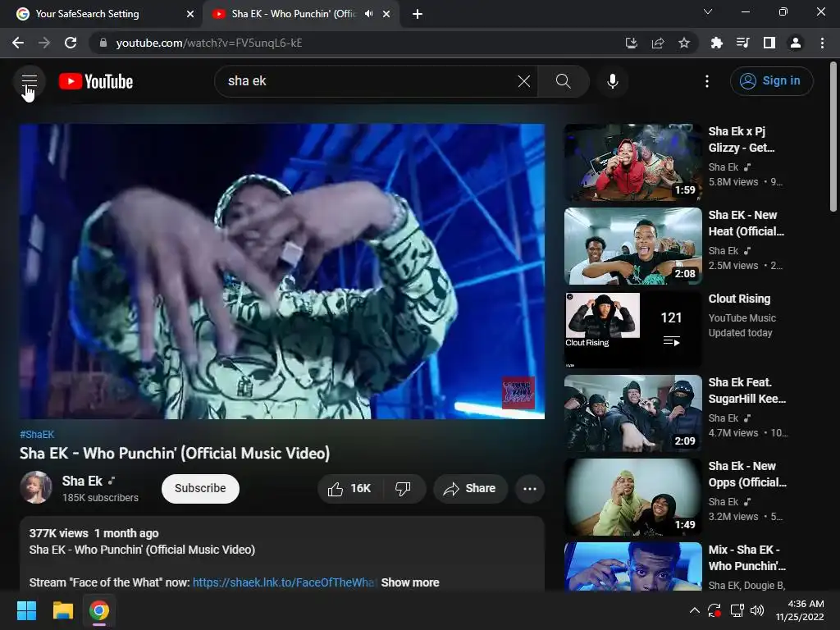Viewport: 840px width, 630px height.
Task: Click Chrome icon in taskbar
Action: pos(99,610)
